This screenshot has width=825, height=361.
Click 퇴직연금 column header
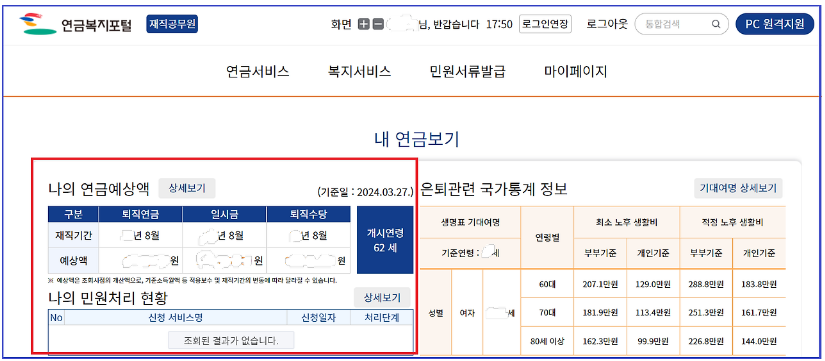coord(140,214)
